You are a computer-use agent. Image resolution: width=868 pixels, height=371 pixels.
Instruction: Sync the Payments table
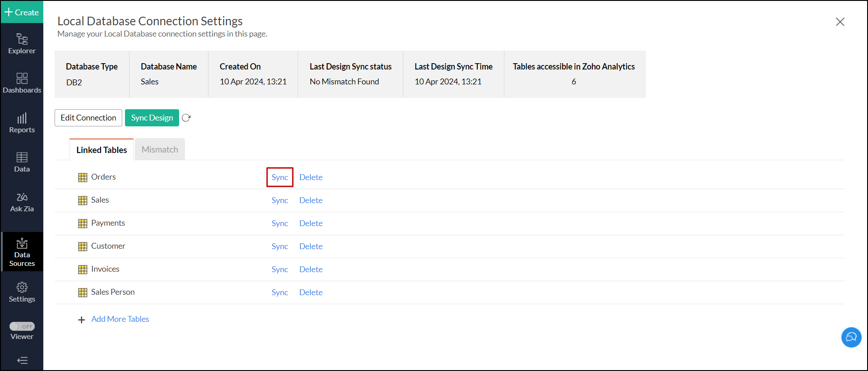pos(280,223)
